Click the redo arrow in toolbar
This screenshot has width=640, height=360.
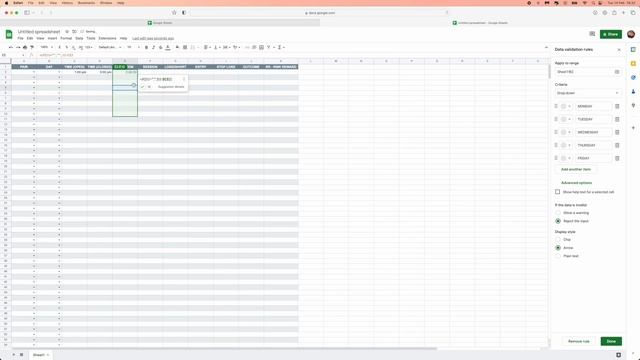tap(18, 47)
